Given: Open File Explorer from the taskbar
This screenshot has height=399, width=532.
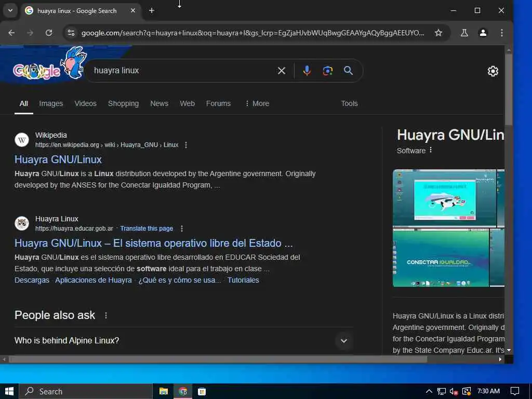Looking at the screenshot, I should click(x=164, y=391).
